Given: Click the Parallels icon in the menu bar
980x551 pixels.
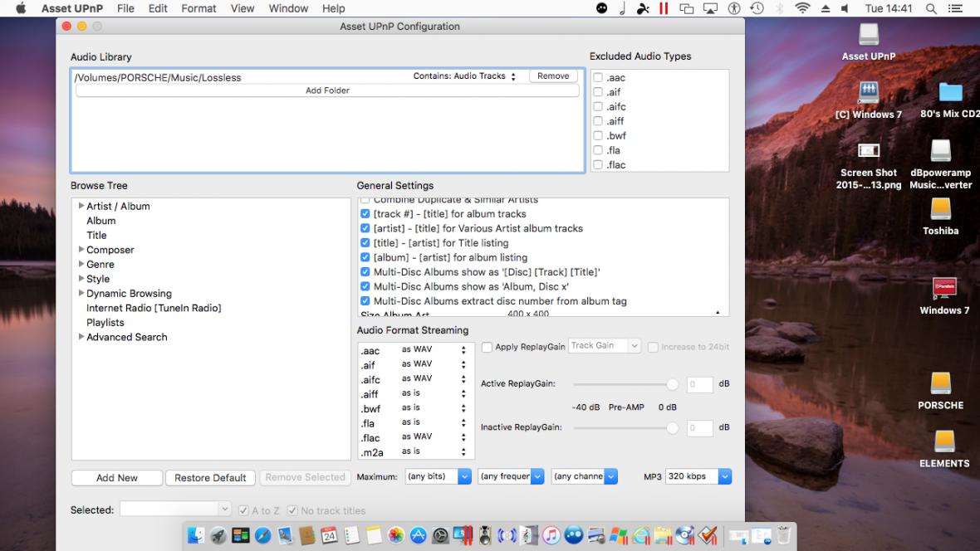Looking at the screenshot, I should click(x=664, y=8).
